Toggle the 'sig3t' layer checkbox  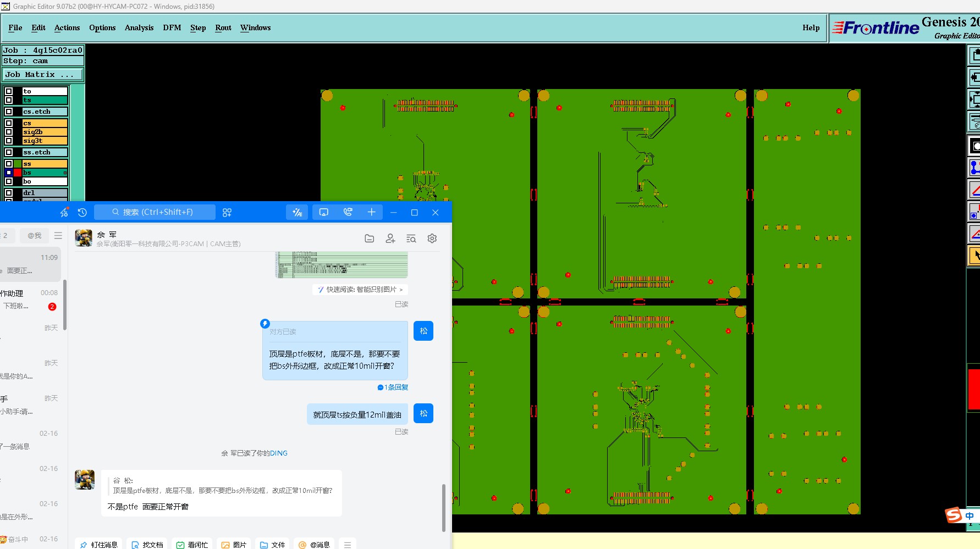click(x=9, y=141)
